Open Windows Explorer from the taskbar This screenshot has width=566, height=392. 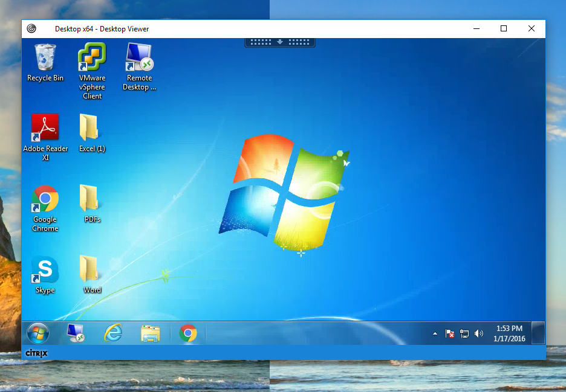click(x=150, y=333)
